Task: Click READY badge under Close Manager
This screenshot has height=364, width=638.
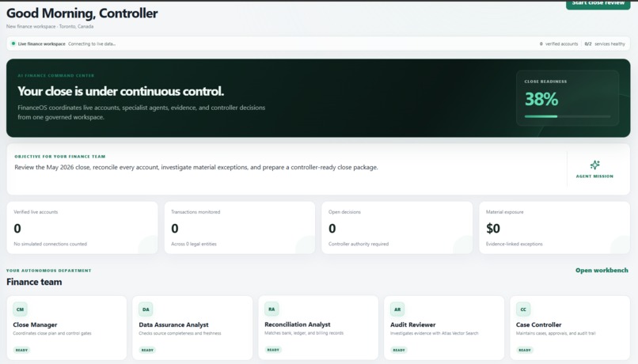Action: click(21, 350)
